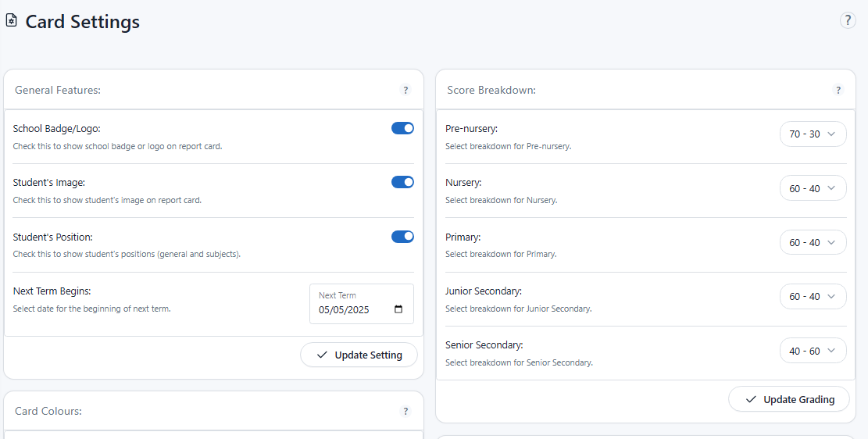Turn off Student's Position toggle
The width and height of the screenshot is (868, 439).
coord(402,237)
